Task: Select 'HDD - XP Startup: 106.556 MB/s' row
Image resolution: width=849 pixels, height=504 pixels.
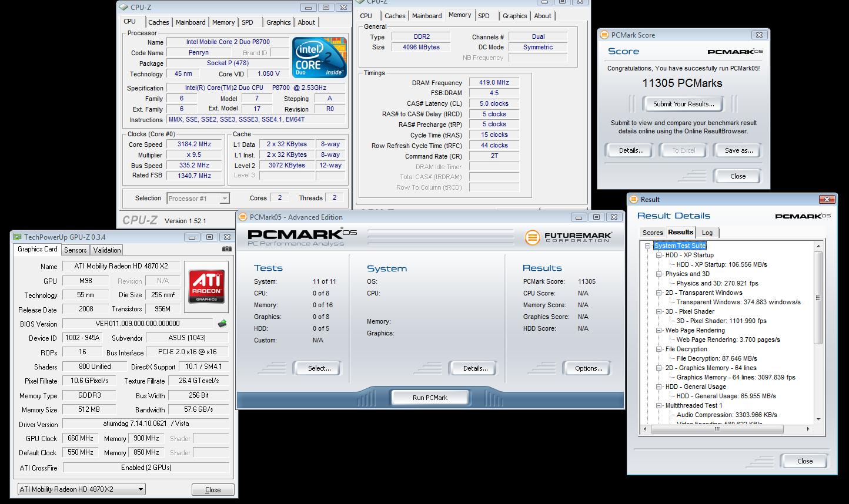Action: [x=721, y=265]
